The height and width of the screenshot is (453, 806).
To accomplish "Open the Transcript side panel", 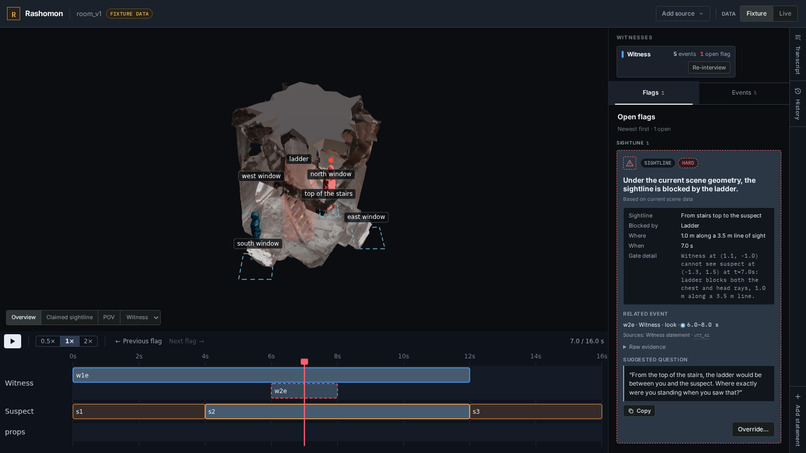I will tap(798, 55).
